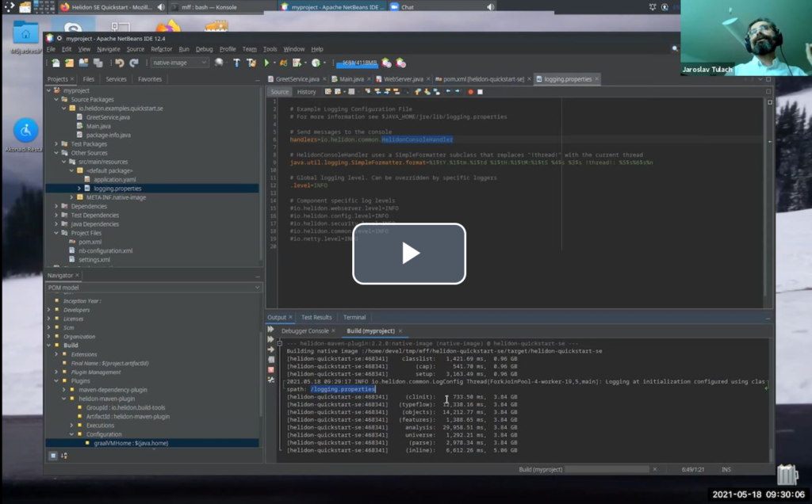Viewport: 812px width, 504px height.
Task: Run the project with green arrow
Action: [x=266, y=63]
